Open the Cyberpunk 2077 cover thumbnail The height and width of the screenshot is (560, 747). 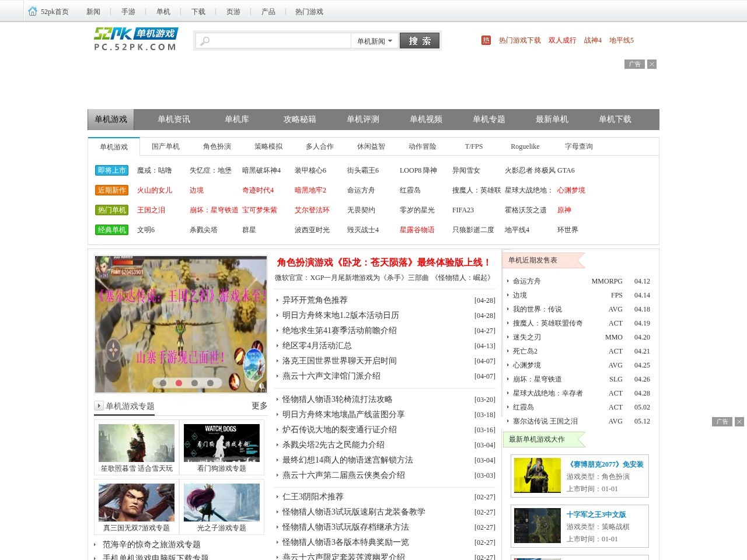(x=537, y=475)
